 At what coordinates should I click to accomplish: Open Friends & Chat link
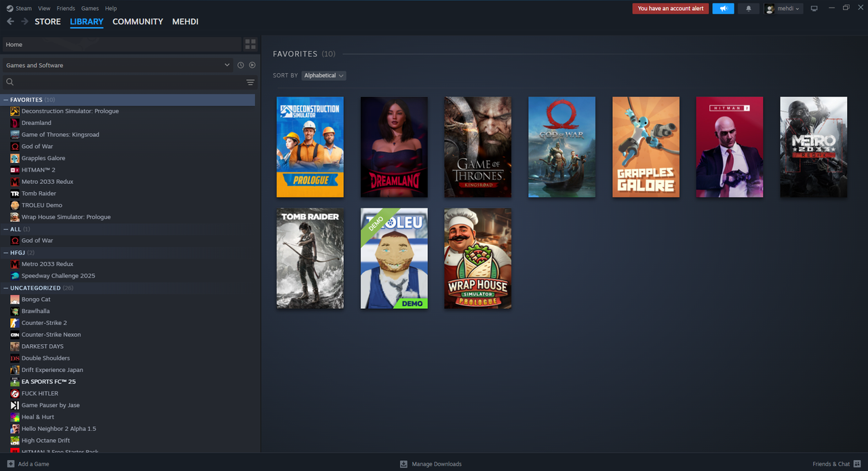pyautogui.click(x=831, y=464)
